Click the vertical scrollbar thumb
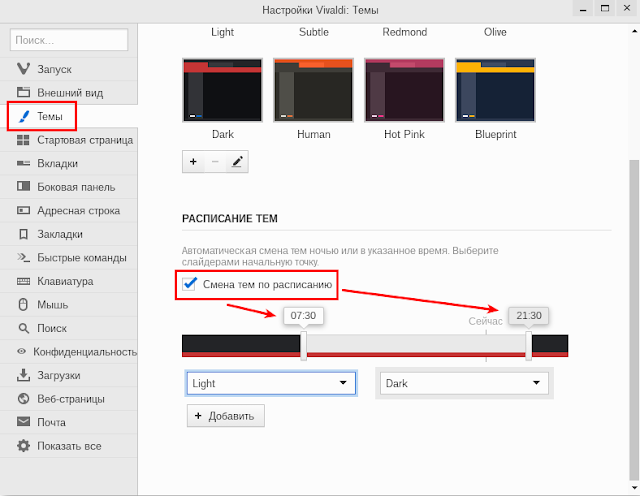The height and width of the screenshot is (496, 640). (634, 320)
